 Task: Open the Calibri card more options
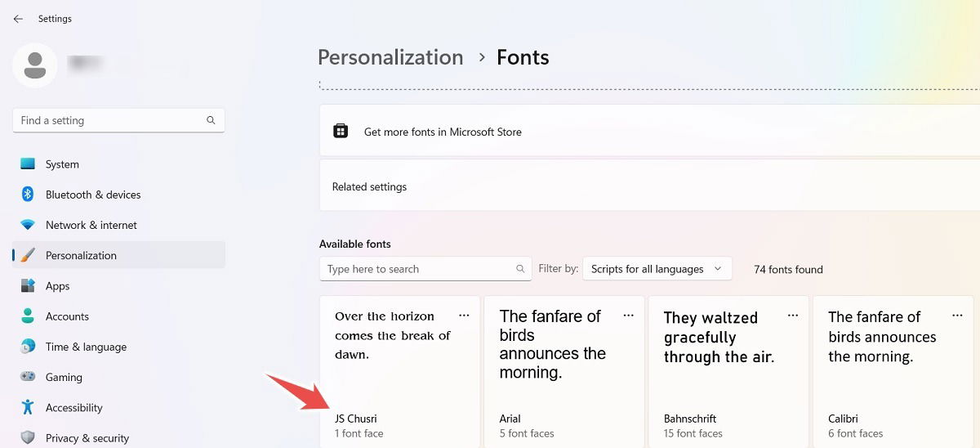(957, 316)
